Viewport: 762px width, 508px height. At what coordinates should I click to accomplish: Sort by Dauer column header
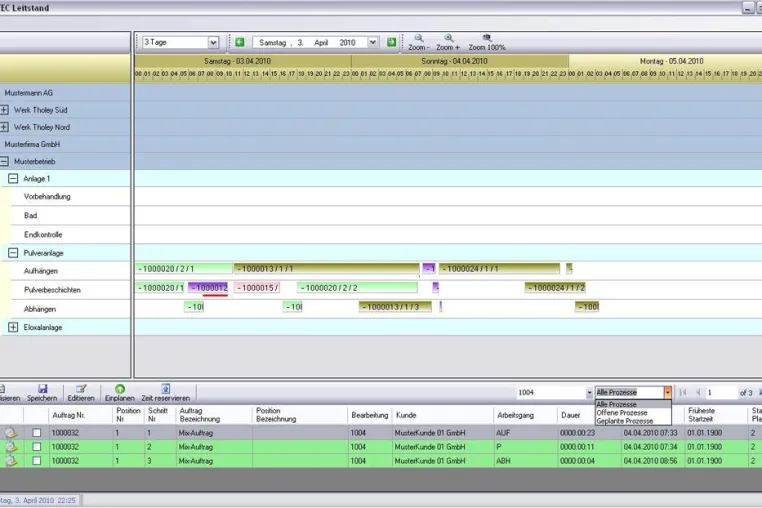[576, 415]
